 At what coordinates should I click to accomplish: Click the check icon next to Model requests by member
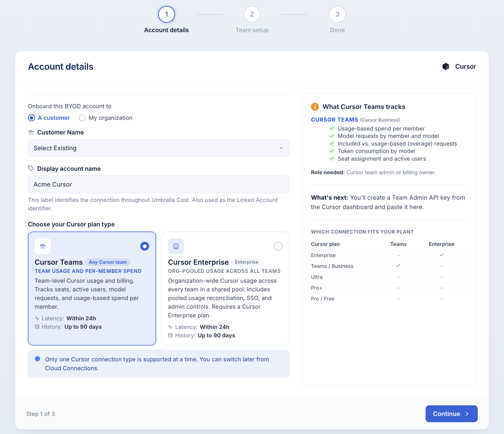point(332,136)
